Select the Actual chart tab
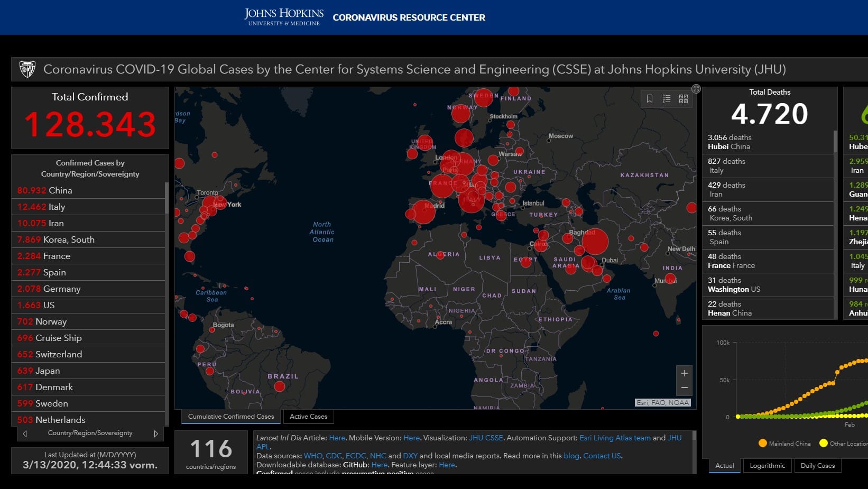Screen dimensions: 868x489 click(x=724, y=466)
